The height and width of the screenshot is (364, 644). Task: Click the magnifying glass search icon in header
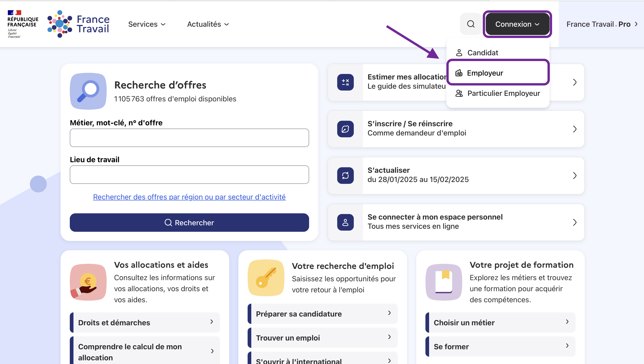[471, 24]
